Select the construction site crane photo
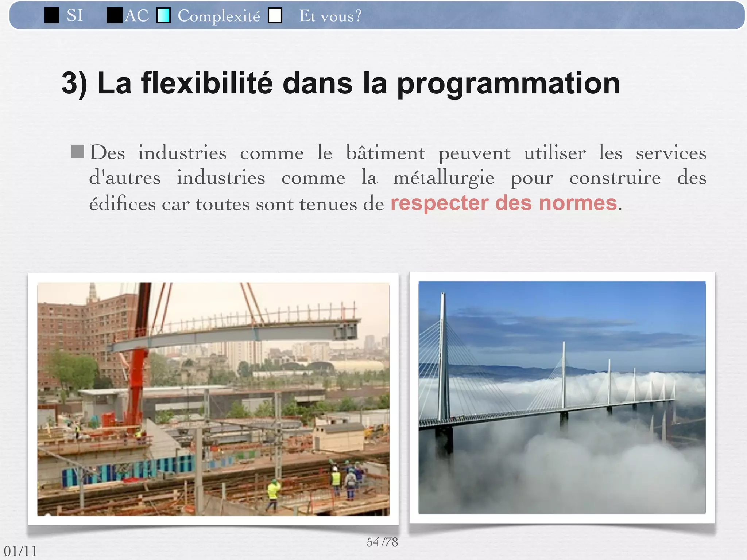 (213, 399)
